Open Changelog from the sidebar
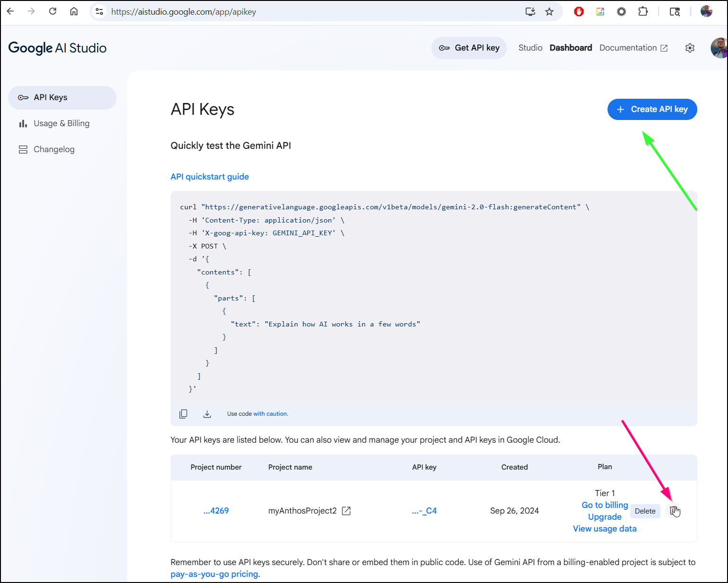 (54, 149)
